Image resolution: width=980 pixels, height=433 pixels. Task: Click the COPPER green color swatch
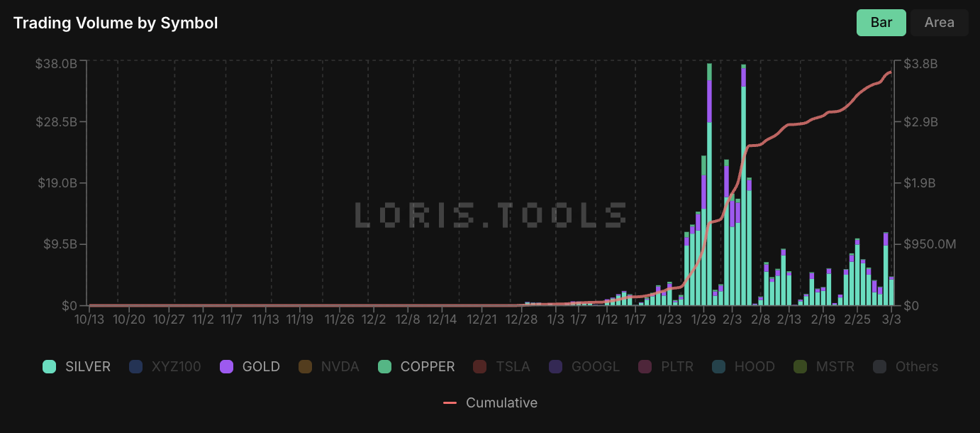[x=384, y=367]
